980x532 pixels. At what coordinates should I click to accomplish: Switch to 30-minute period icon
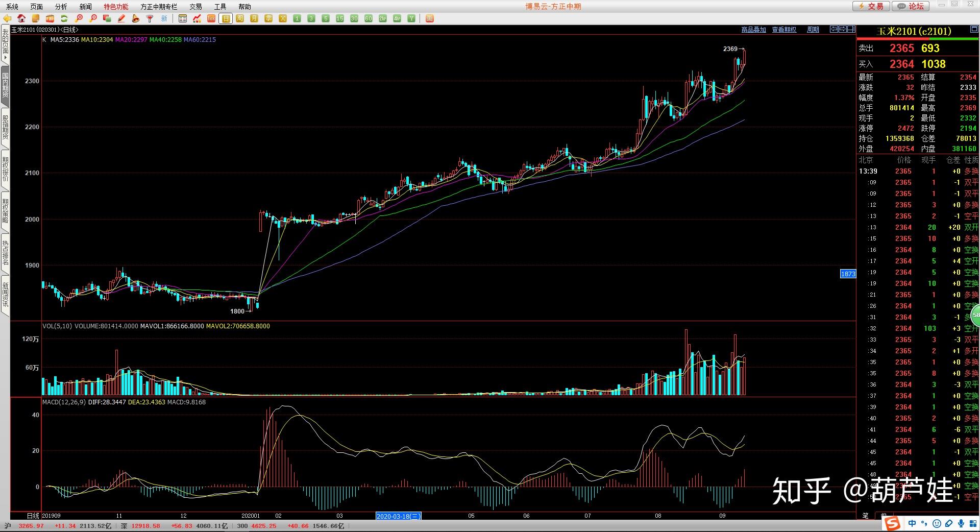pos(354,19)
